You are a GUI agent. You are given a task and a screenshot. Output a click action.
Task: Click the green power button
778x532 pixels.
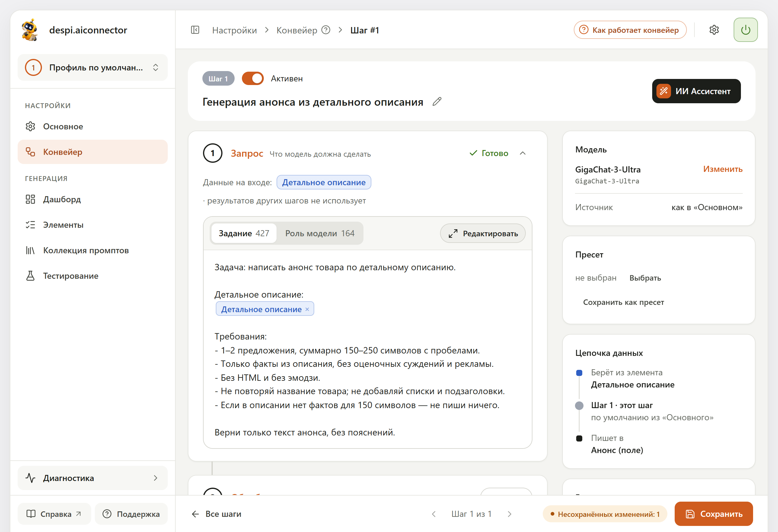(x=745, y=30)
